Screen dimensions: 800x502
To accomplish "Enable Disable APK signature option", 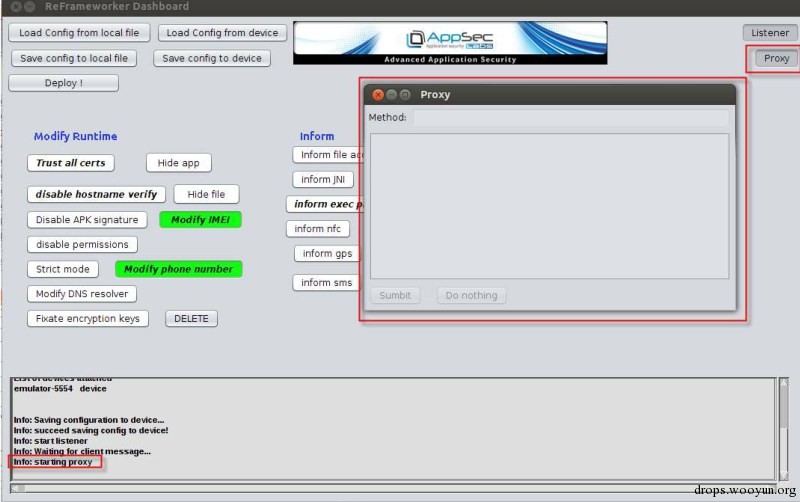I will click(87, 220).
